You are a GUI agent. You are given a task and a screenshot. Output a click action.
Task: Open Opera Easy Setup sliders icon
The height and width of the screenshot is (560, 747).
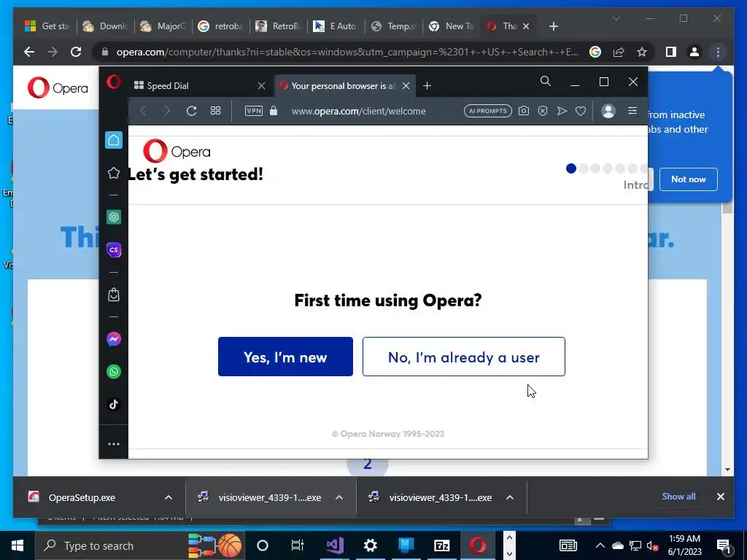pos(632,111)
